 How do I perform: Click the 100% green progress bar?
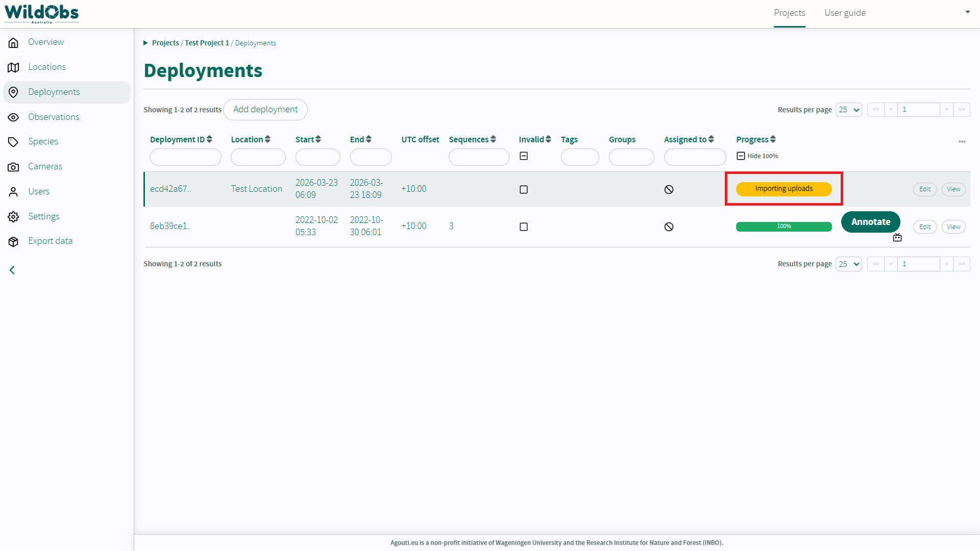pyautogui.click(x=783, y=227)
